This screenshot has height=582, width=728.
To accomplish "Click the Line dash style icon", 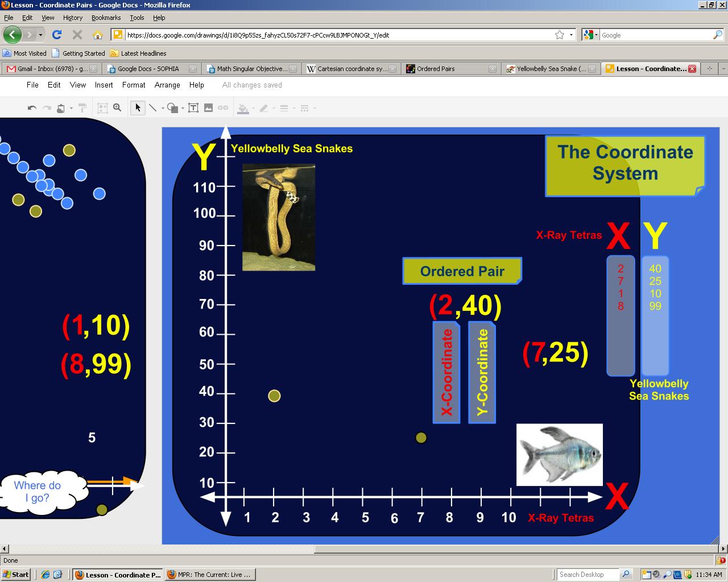I will [304, 108].
